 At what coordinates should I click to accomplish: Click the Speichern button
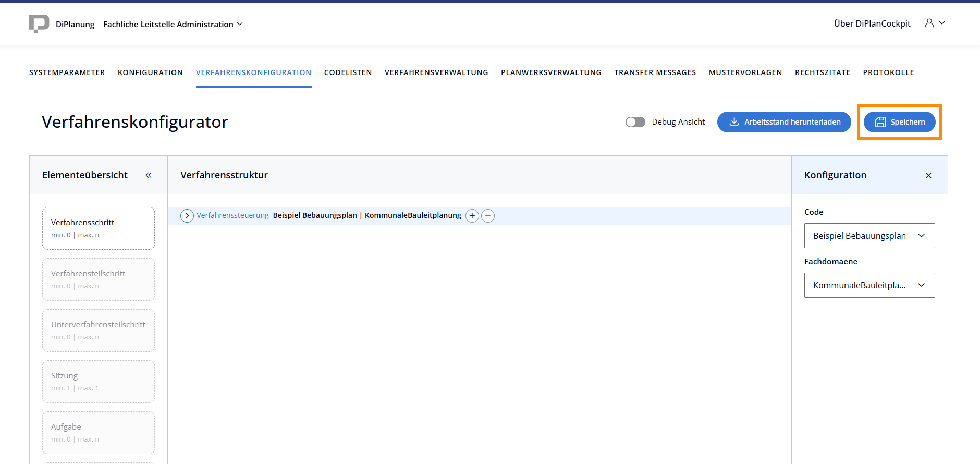coord(899,122)
